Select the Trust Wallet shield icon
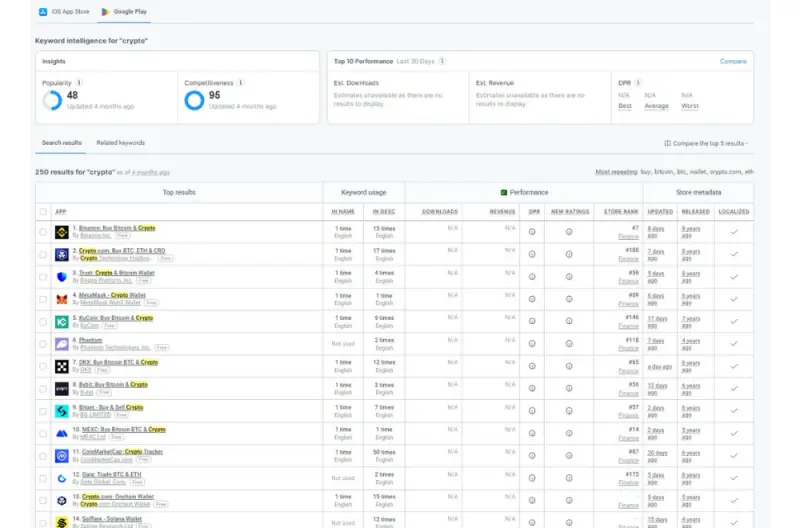The width and height of the screenshot is (800, 528). click(62, 277)
